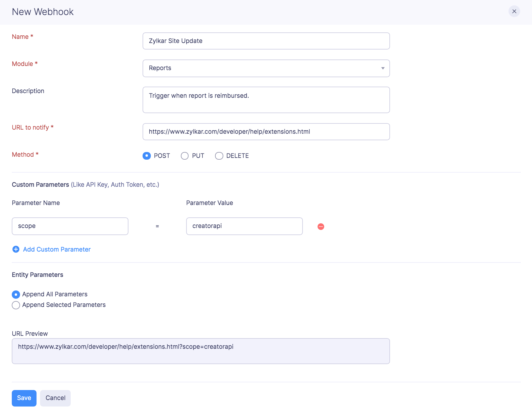Remove the scope custom parameter
Viewport: 532px width, 413px height.
(321, 227)
